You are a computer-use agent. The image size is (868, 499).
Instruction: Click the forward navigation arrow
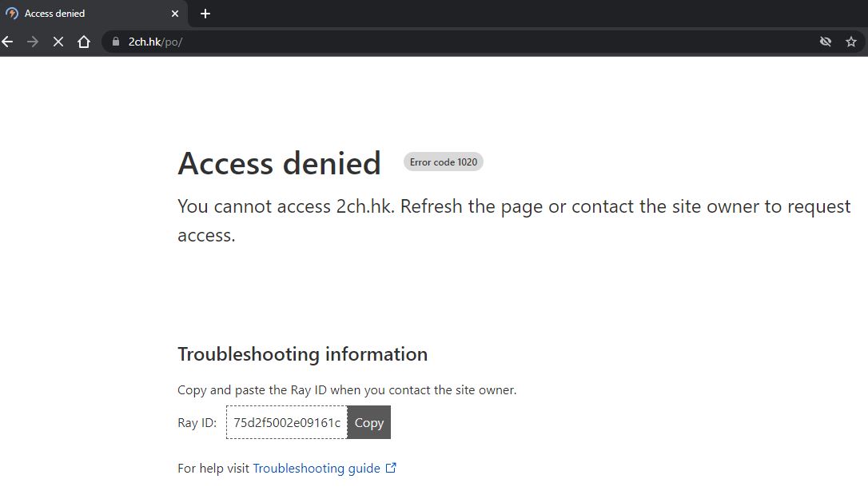tap(33, 42)
